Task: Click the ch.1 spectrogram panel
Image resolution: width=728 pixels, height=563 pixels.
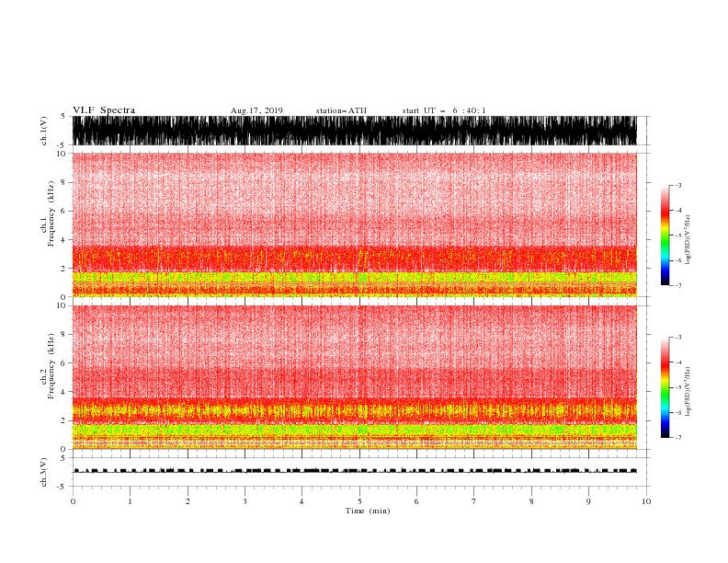Action: 354,224
